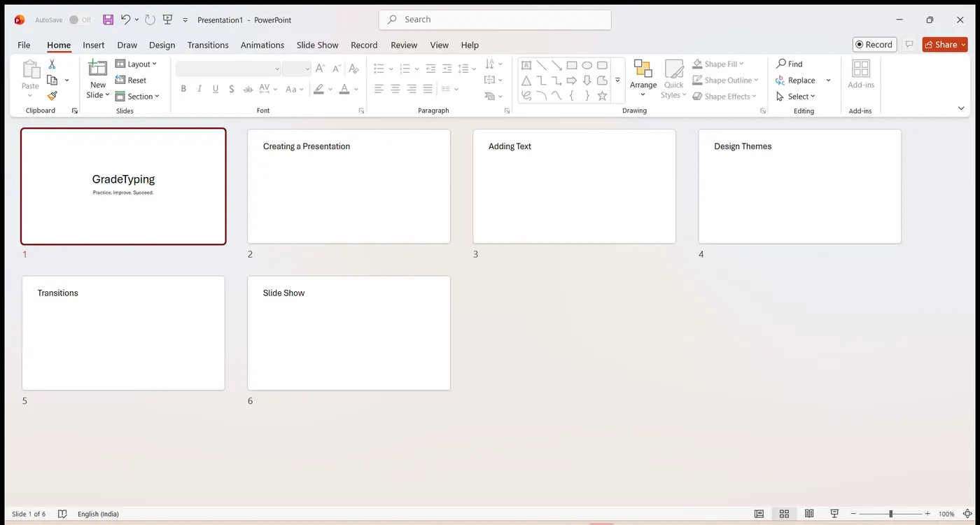Toggle Bold formatting
980x525 pixels.
(x=183, y=89)
